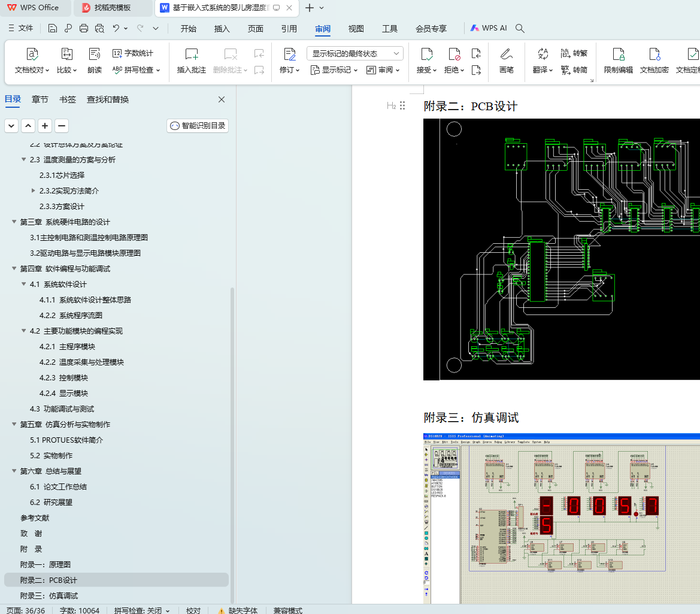Jump to 附录三：仿真调试 in outline
This screenshot has height=614, width=700.
pyautogui.click(x=49, y=595)
